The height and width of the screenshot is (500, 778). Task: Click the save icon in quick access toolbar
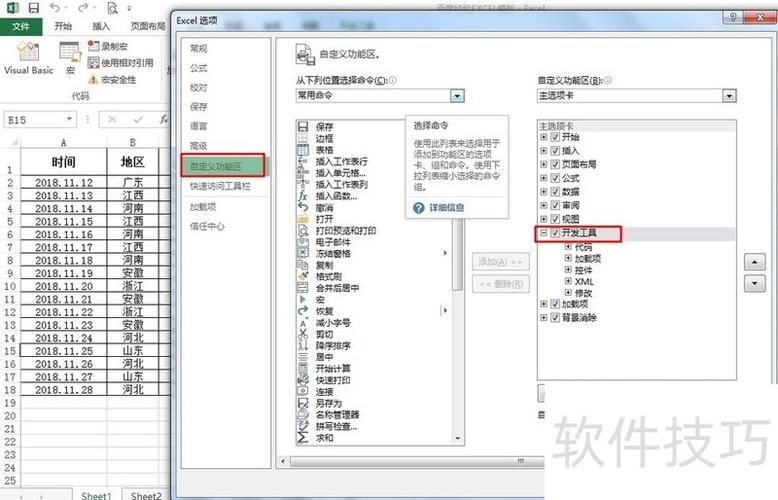[33, 8]
